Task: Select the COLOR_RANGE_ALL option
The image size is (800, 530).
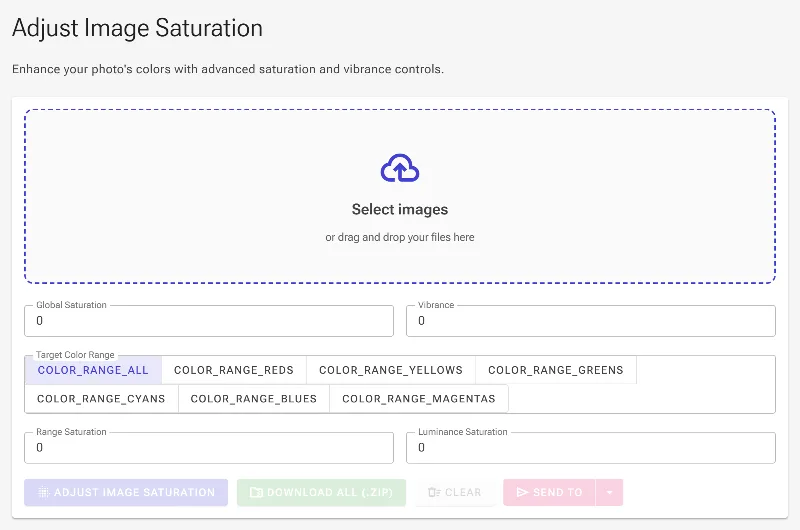Action: pos(93,370)
